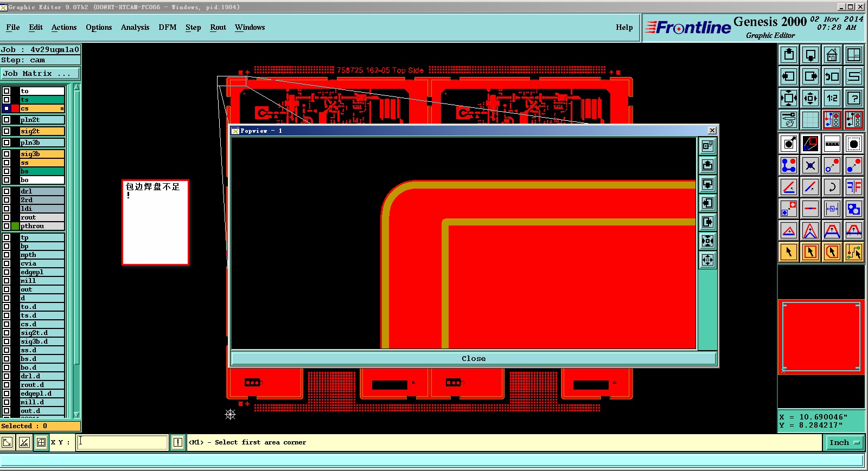Click the exclamation mark icon near coordinate field

tap(177, 442)
